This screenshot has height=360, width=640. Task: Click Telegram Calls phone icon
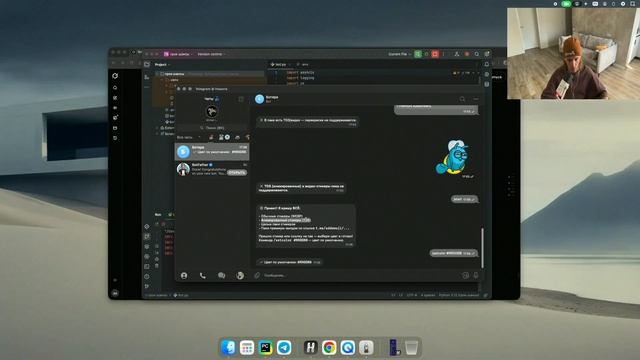pos(202,276)
